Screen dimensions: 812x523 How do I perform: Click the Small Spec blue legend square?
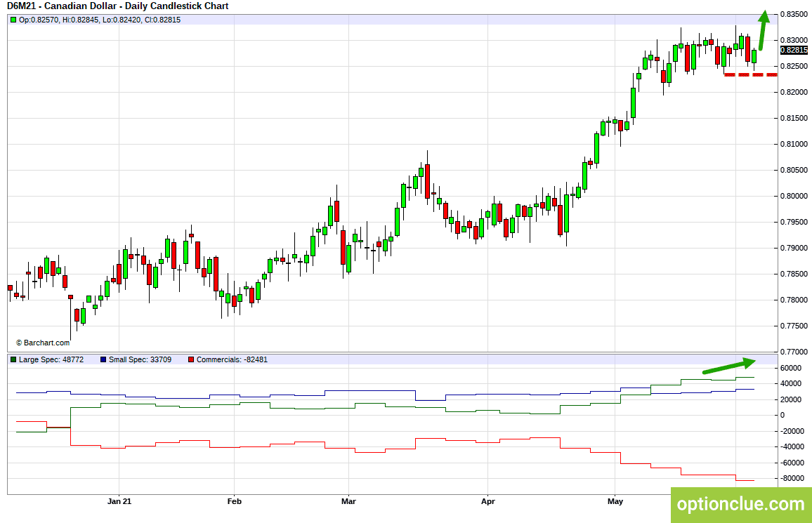pos(103,359)
